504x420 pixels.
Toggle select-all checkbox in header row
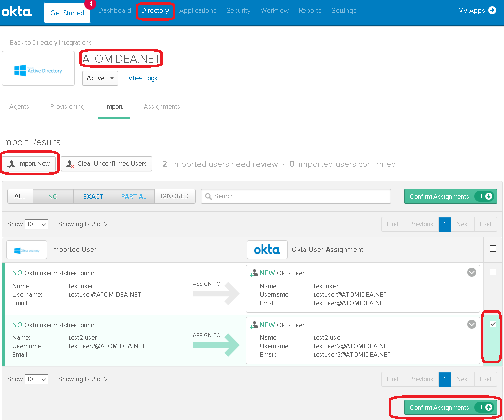[x=493, y=248]
